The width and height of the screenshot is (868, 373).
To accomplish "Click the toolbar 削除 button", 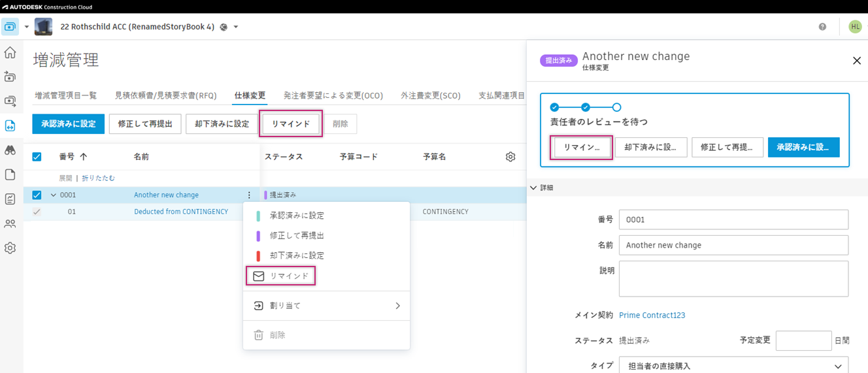I will (x=341, y=124).
